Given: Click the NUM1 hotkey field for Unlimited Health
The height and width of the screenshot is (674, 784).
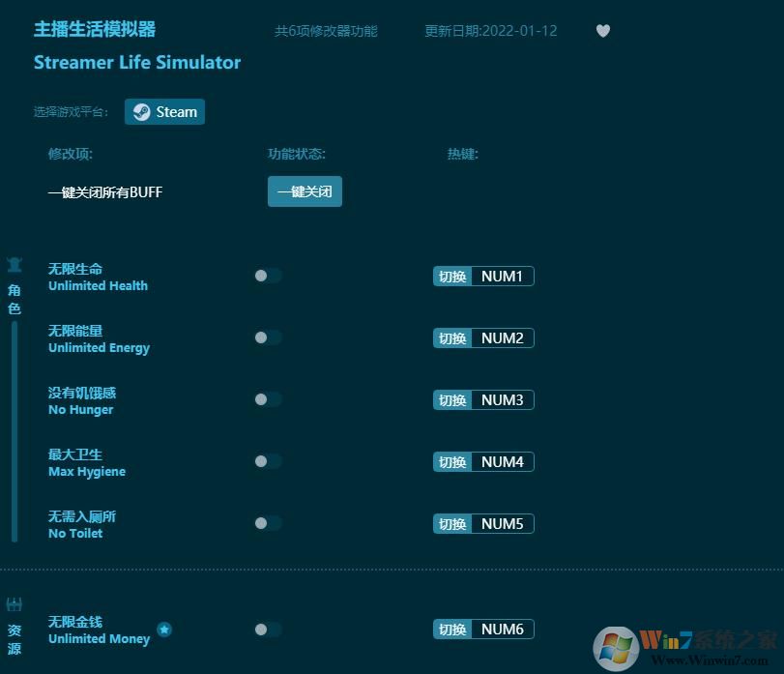Looking at the screenshot, I should pyautogui.click(x=502, y=276).
